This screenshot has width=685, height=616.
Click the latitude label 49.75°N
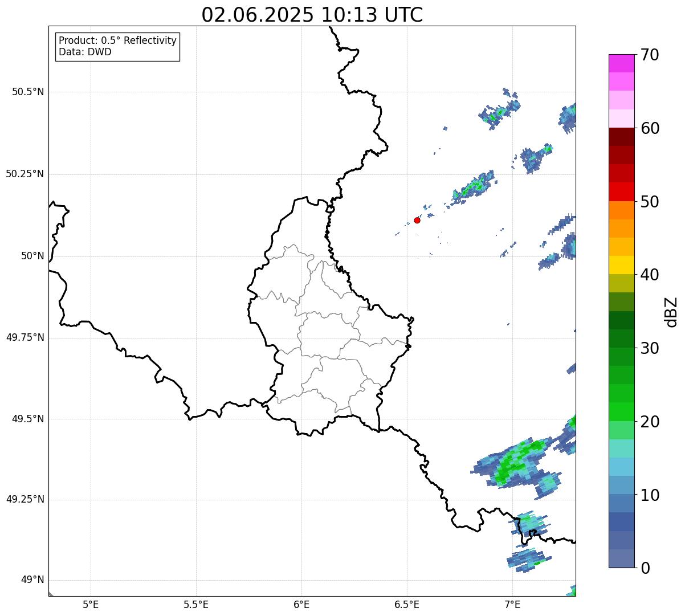(25, 337)
